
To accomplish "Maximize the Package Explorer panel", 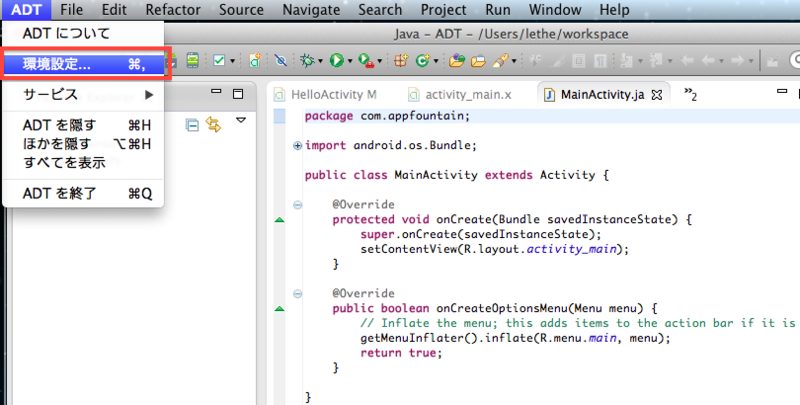I will (x=238, y=94).
